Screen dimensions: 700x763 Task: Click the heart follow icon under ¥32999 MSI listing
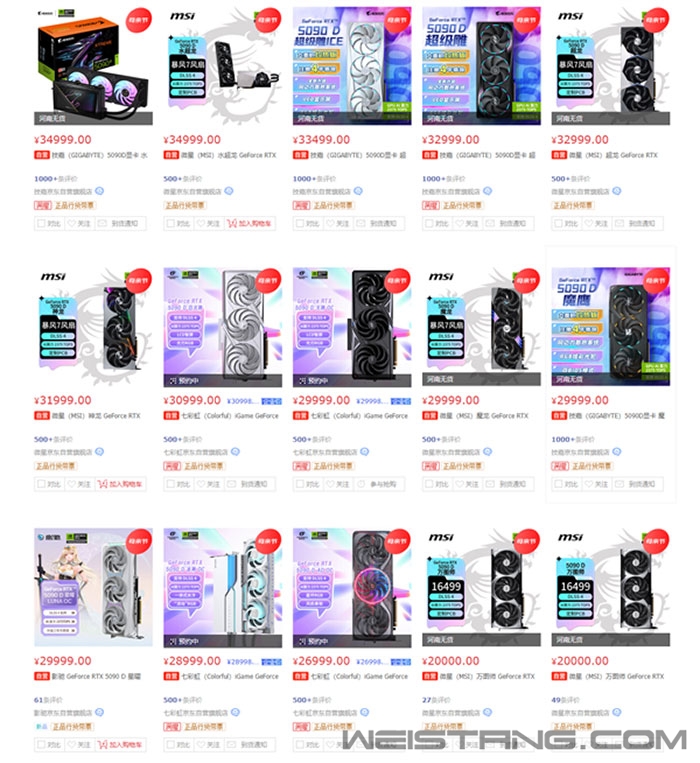[590, 223]
